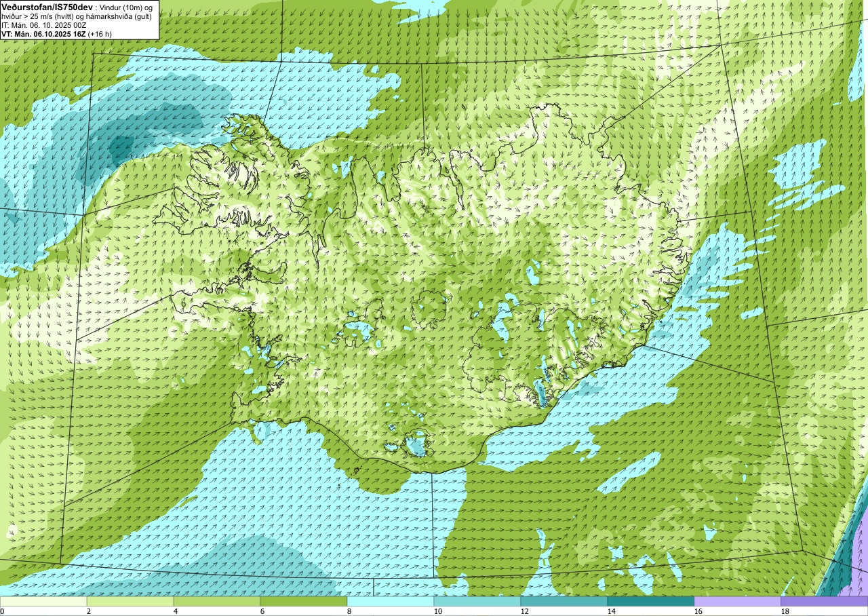This screenshot has height=616, width=868.
Task: Click the legend tick label '14'
Action: tap(612, 611)
